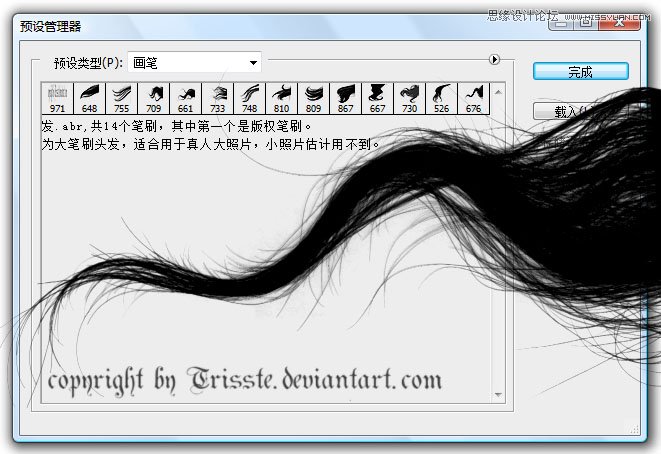The width and height of the screenshot is (661, 454).
Task: Select hair brush preset 709
Action: tap(153, 98)
